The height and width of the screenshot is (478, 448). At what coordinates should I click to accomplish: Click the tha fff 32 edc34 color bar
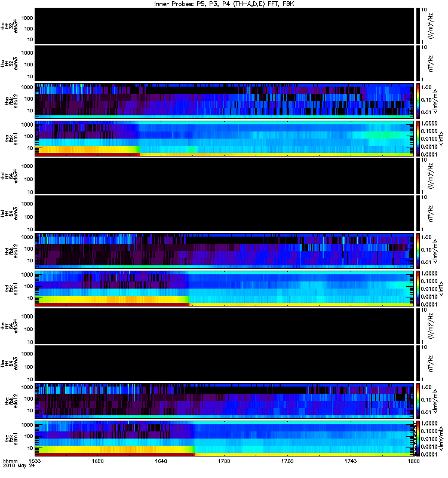[418, 26]
